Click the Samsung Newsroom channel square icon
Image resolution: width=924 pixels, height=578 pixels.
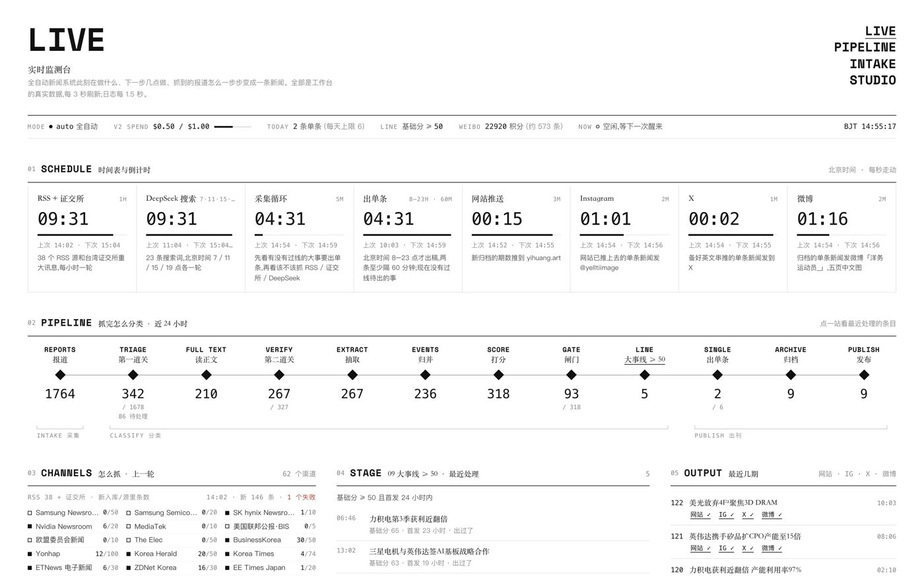pos(30,513)
